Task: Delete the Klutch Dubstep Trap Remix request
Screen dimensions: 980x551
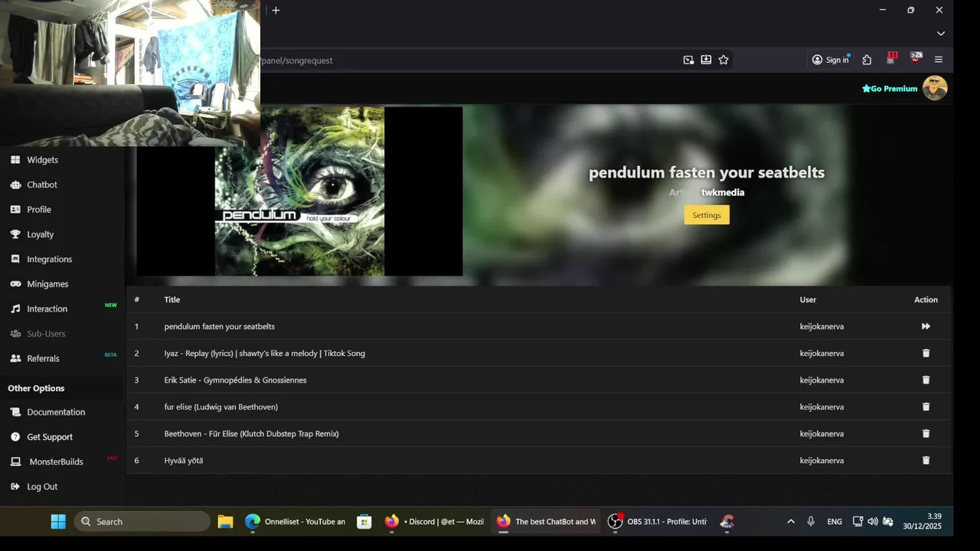Action: [x=926, y=434]
